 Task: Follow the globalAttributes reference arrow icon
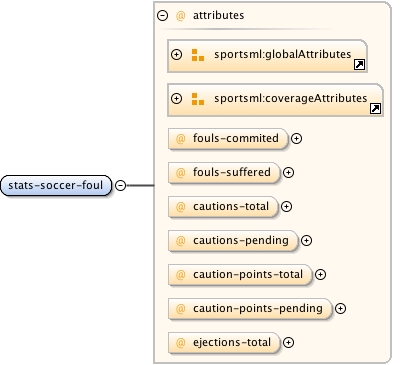click(359, 65)
